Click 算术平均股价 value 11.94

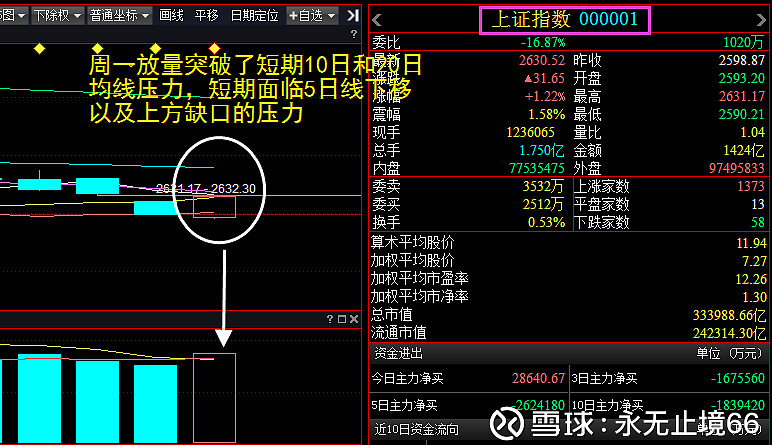point(751,243)
